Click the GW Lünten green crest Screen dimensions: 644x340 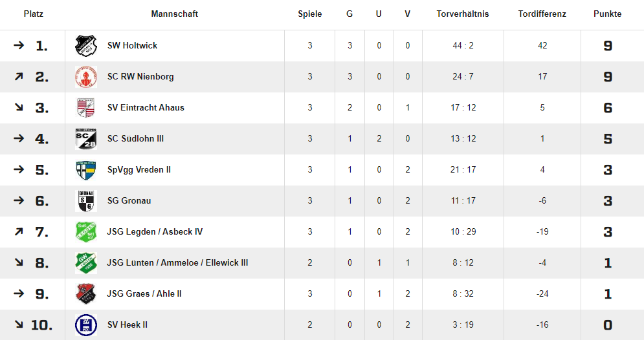[x=86, y=263]
